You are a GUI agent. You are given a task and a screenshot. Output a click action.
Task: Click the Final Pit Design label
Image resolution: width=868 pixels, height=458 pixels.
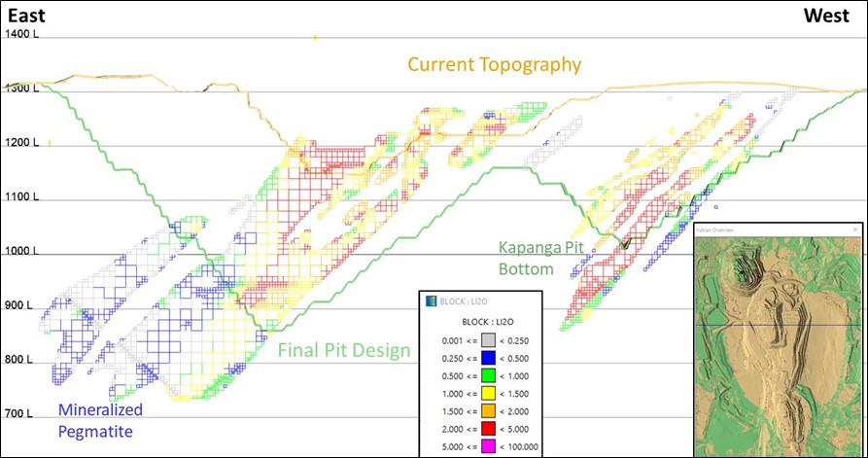(344, 351)
